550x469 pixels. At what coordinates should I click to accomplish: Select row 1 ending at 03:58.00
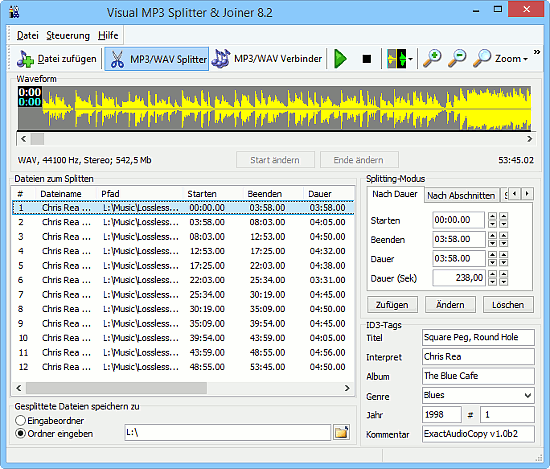tap(183, 208)
